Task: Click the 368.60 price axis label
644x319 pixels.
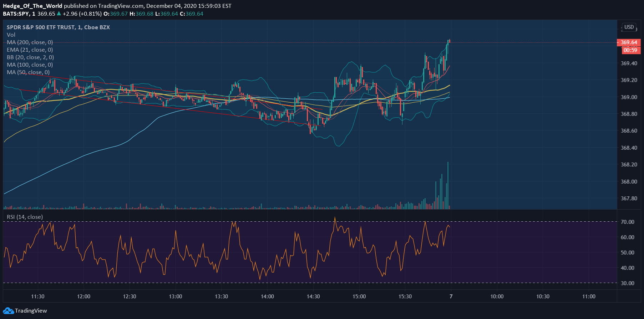Action: 629,130
